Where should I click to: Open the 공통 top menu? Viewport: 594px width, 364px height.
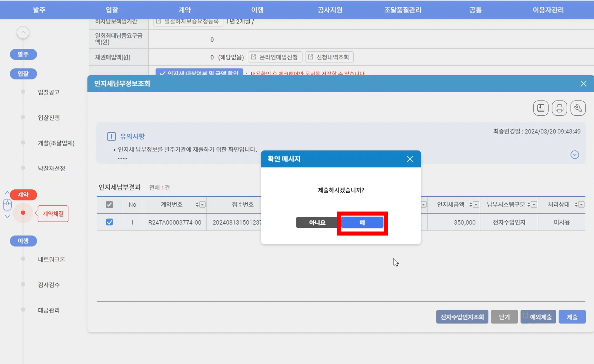pos(475,10)
